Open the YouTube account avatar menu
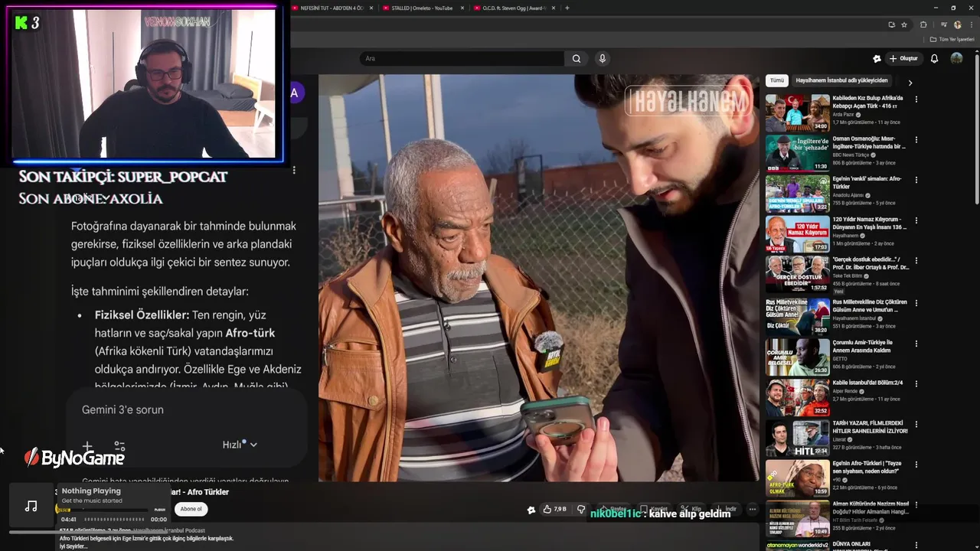The width and height of the screenshot is (980, 551). pyautogui.click(x=956, y=59)
